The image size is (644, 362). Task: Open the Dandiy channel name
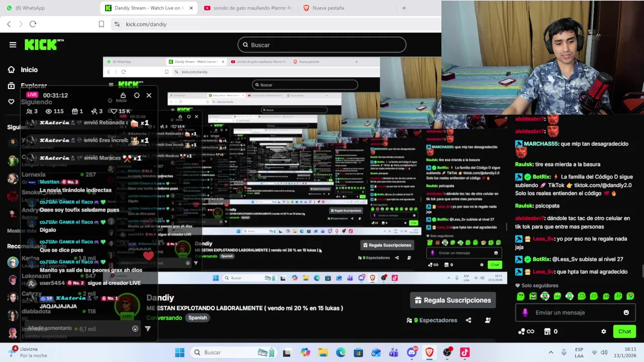click(160, 298)
